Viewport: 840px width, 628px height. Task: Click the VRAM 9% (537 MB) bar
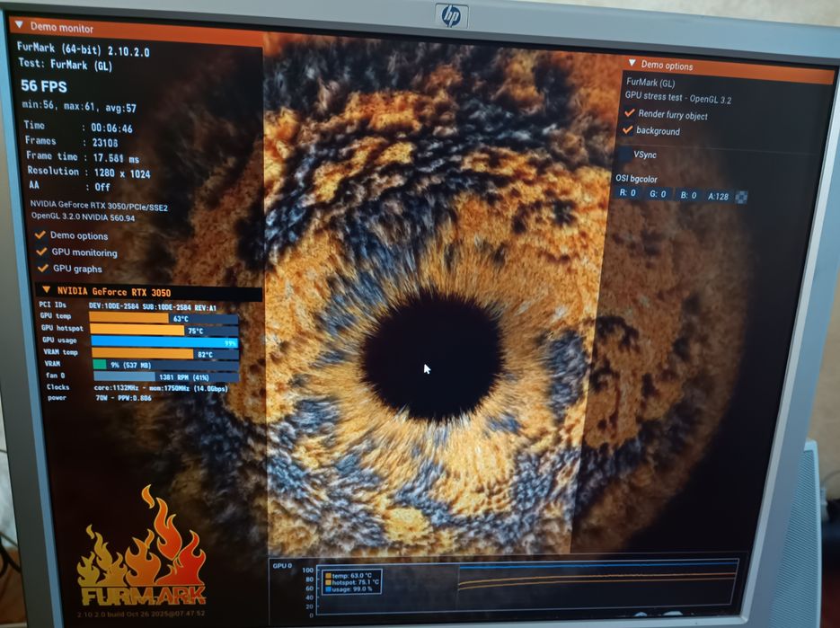(x=165, y=365)
